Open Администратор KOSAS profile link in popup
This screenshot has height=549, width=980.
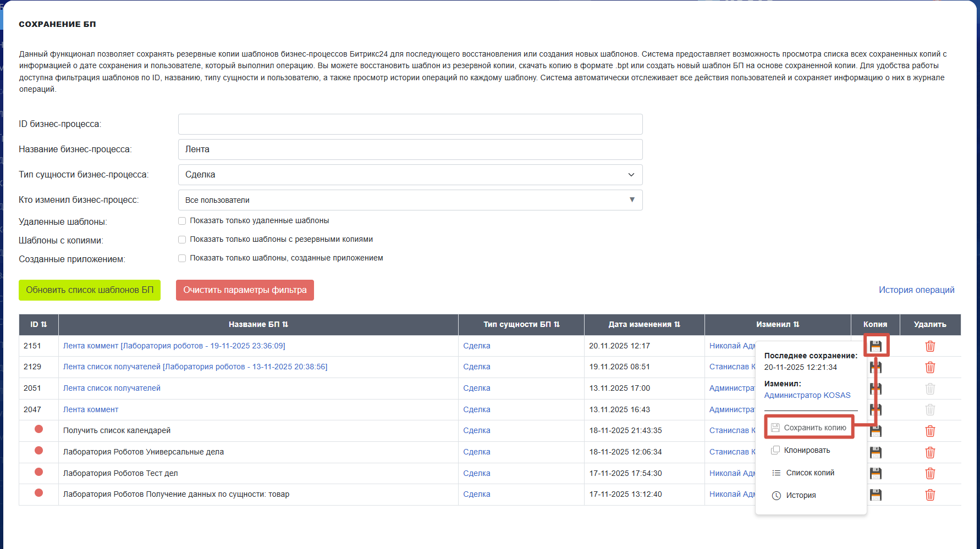point(807,395)
